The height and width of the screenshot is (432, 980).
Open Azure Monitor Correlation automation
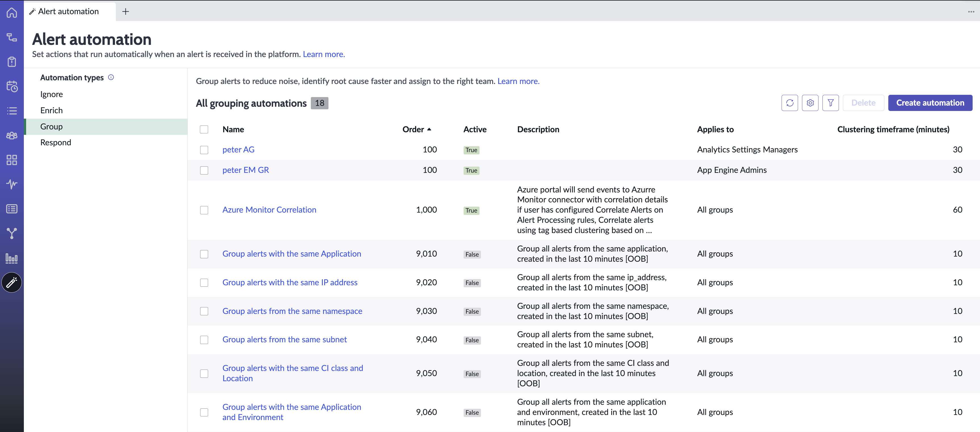click(269, 210)
